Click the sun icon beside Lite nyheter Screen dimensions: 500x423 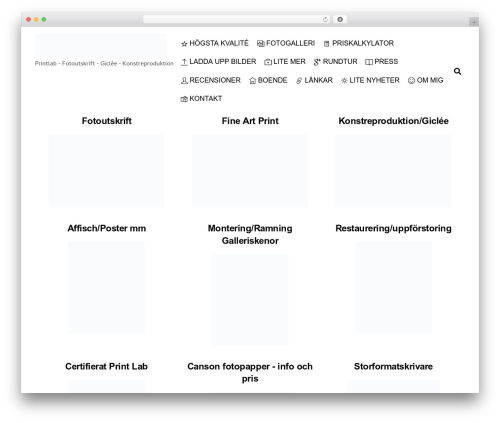344,81
